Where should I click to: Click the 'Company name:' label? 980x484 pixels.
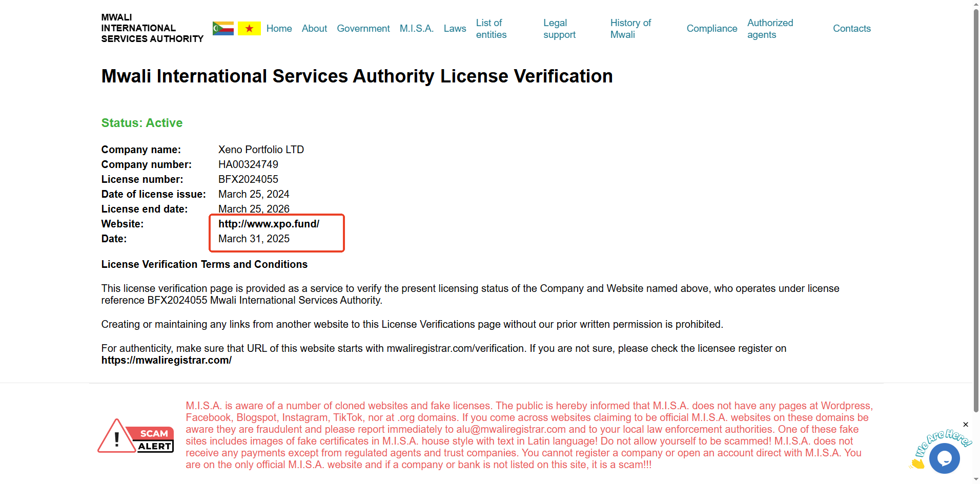[141, 150]
